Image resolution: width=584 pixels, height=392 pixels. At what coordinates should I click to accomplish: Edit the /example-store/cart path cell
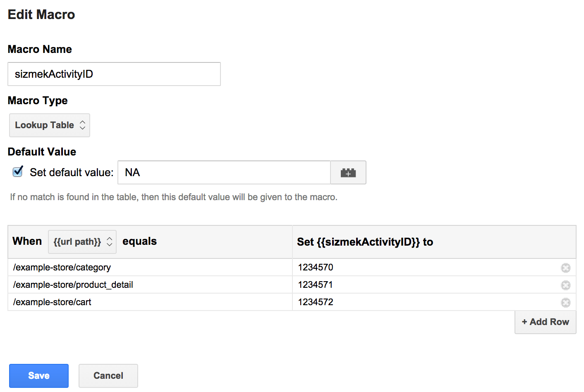pos(150,302)
